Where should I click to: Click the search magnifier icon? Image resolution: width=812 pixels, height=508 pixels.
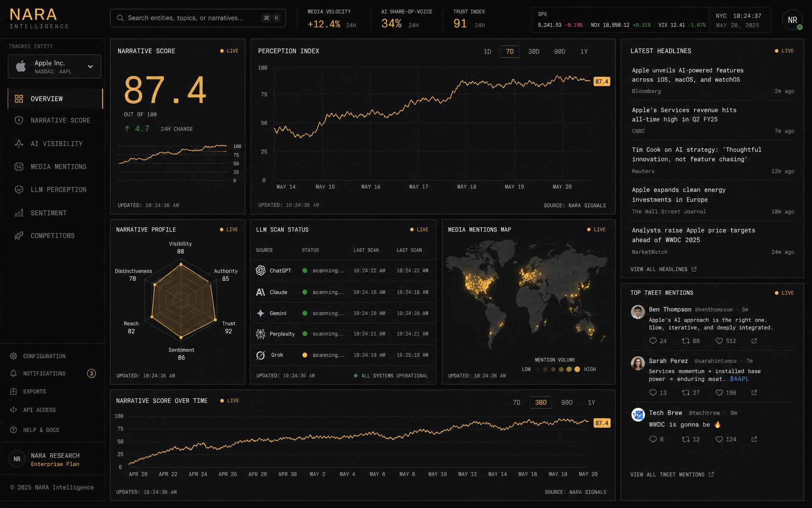coord(120,18)
